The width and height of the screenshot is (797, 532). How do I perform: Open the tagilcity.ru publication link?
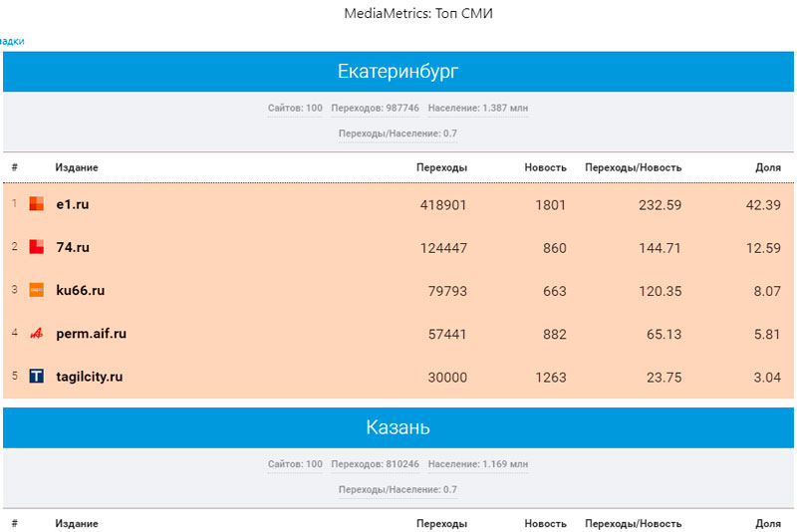(90, 377)
